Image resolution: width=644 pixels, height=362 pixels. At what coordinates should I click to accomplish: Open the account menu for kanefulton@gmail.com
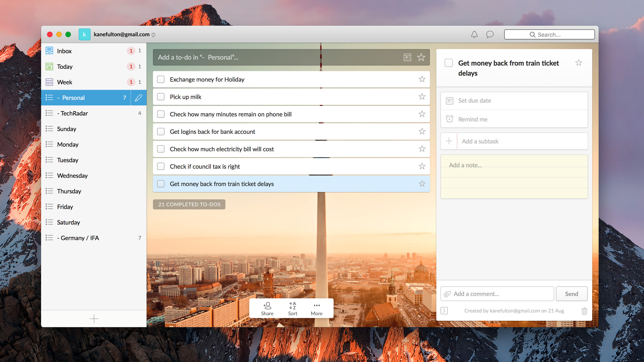[x=122, y=34]
